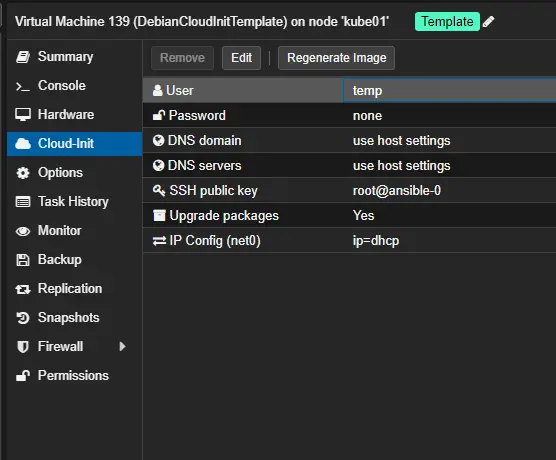Click the SSH public key icon

tap(159, 190)
